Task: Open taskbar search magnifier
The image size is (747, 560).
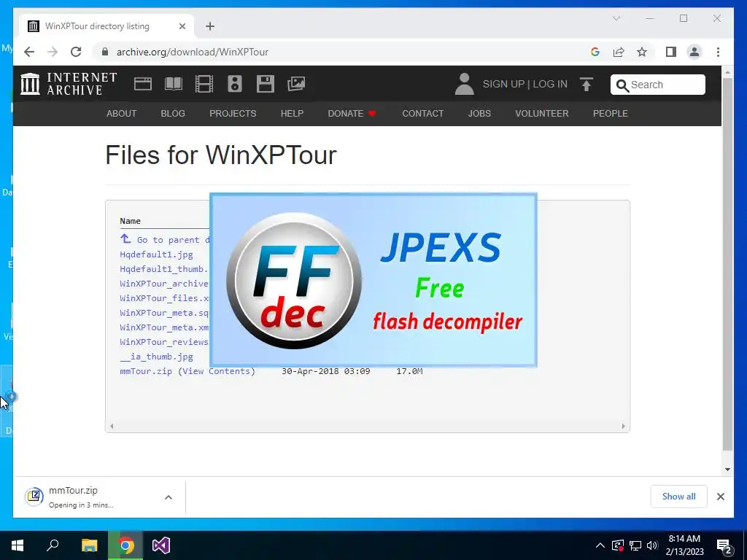Action: pos(53,545)
